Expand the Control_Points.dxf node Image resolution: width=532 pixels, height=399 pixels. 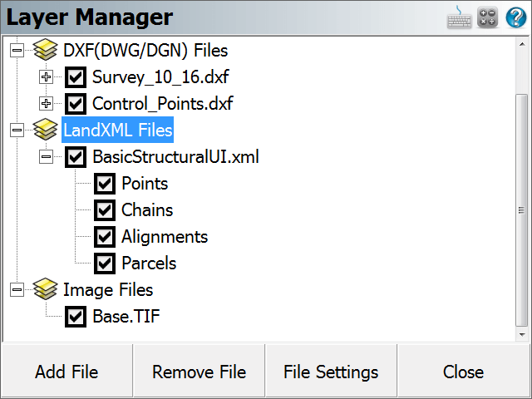click(47, 103)
